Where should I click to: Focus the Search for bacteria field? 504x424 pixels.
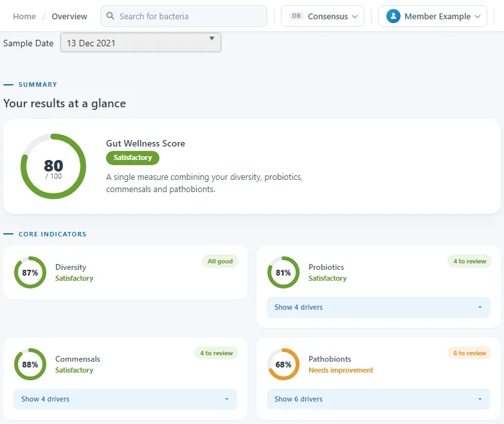(x=184, y=16)
